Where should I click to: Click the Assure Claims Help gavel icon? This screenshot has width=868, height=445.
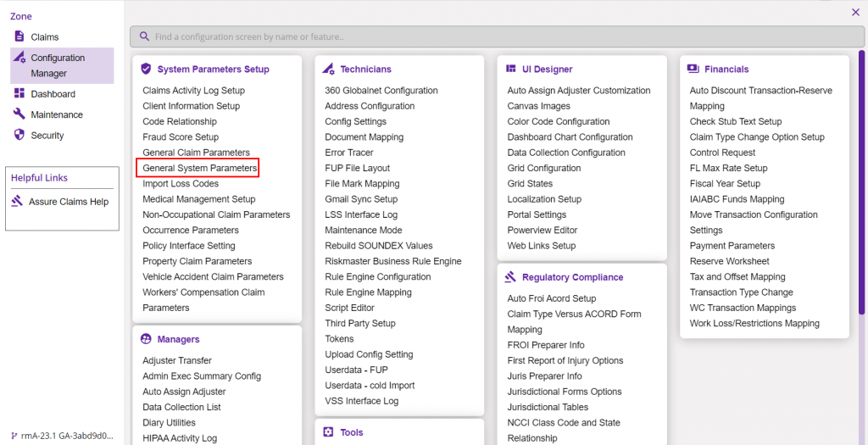[x=18, y=202]
